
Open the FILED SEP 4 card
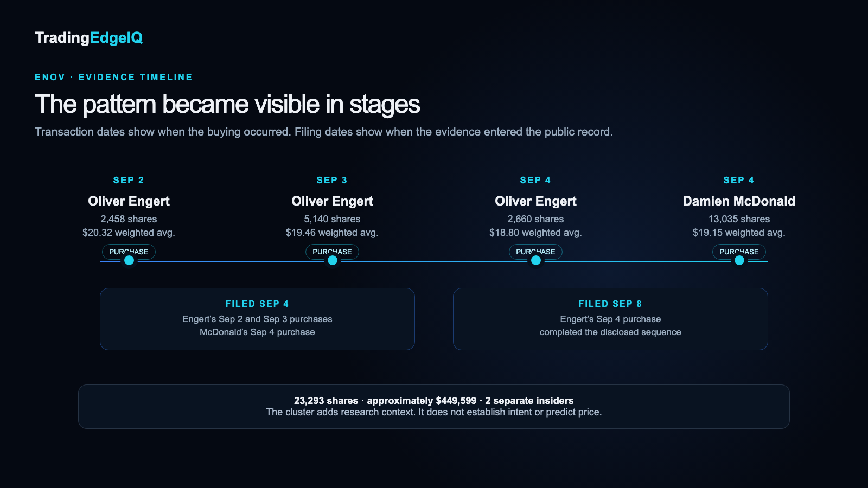coord(257,319)
